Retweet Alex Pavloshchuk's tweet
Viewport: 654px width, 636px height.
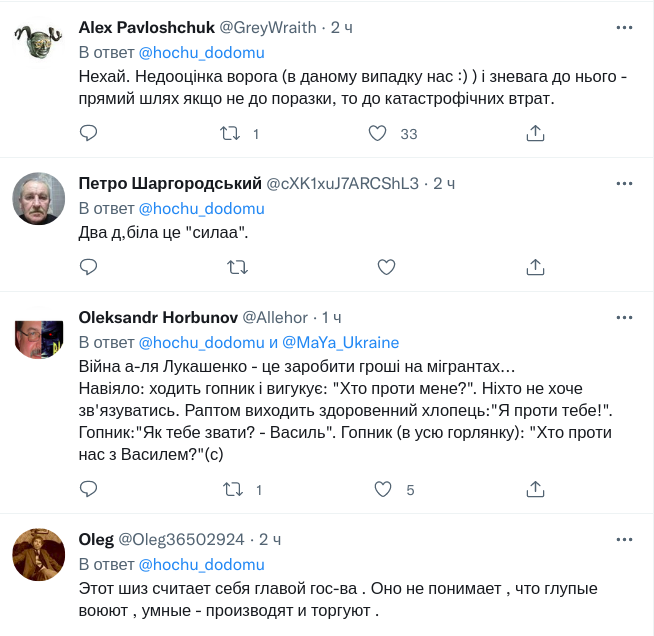(231, 133)
